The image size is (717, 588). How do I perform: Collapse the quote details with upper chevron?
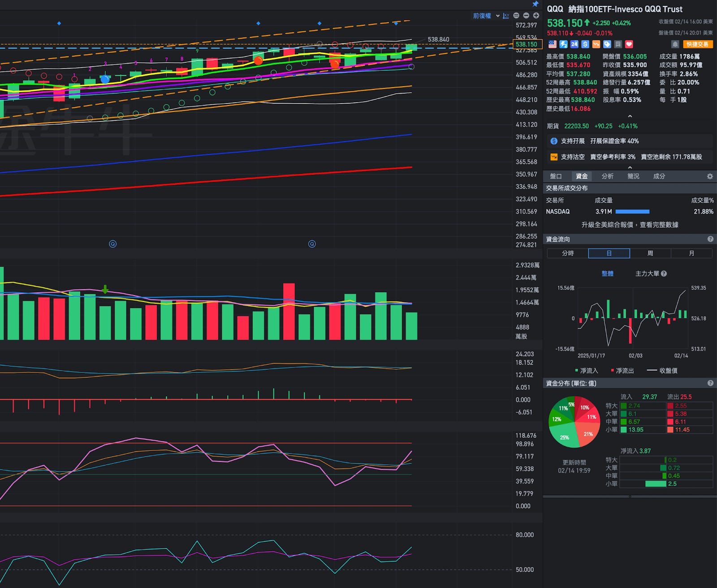(x=630, y=117)
